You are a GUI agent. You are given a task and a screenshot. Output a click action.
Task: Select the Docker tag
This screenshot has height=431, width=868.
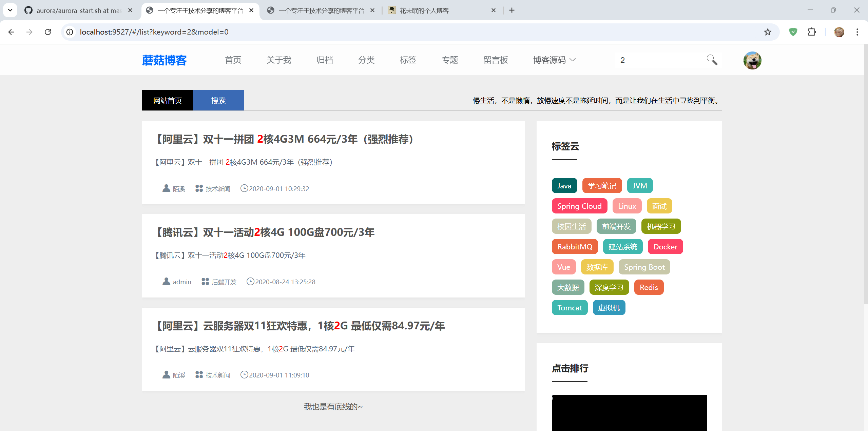click(666, 246)
